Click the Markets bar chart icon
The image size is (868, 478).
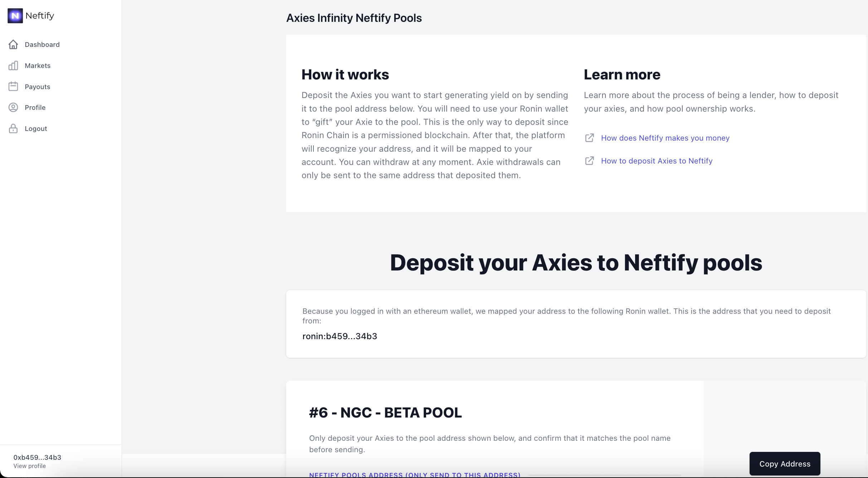coord(13,65)
